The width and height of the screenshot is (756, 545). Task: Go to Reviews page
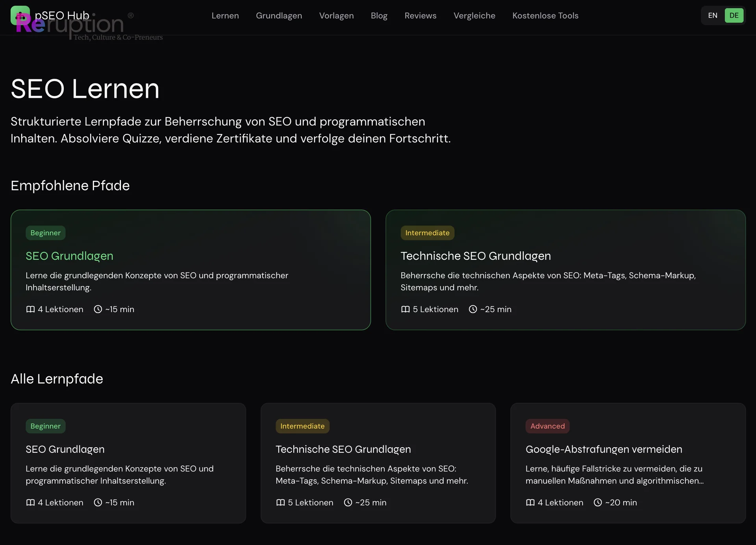(x=420, y=15)
